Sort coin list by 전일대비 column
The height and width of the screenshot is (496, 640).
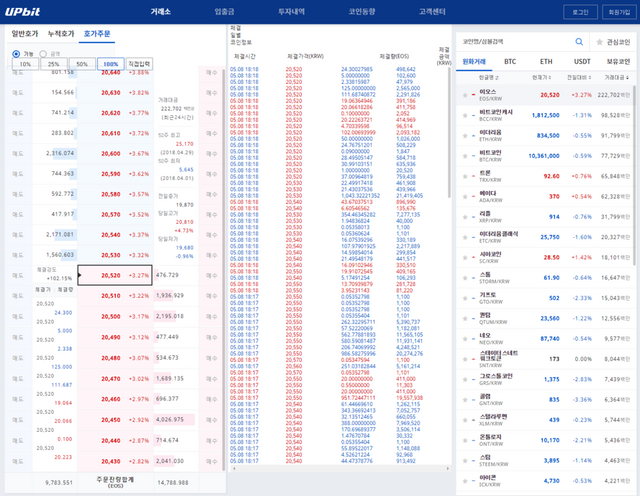(579, 78)
